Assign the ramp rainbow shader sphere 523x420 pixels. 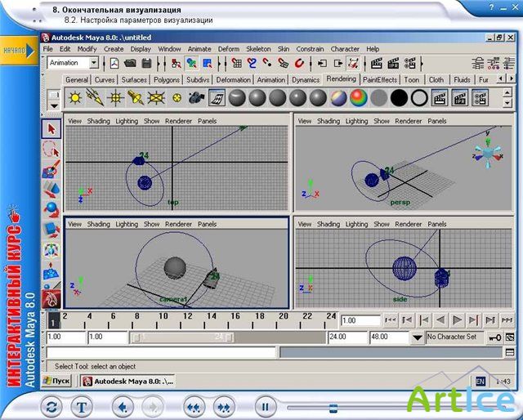pyautogui.click(x=359, y=98)
